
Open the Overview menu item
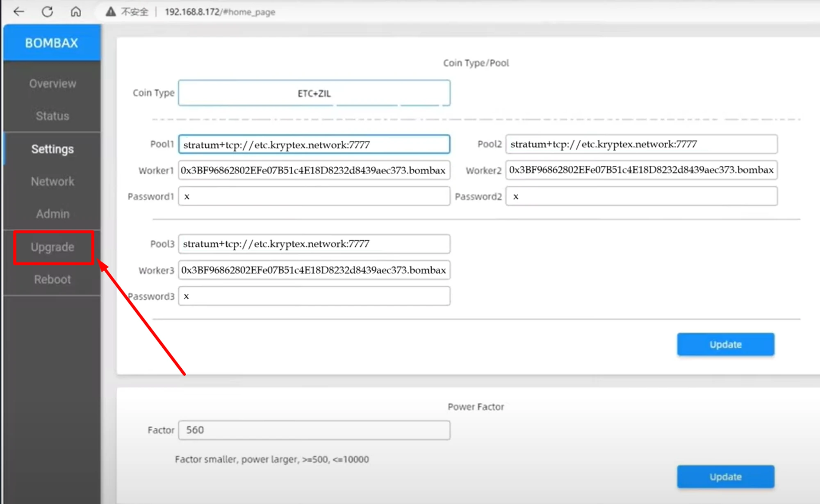tap(52, 84)
